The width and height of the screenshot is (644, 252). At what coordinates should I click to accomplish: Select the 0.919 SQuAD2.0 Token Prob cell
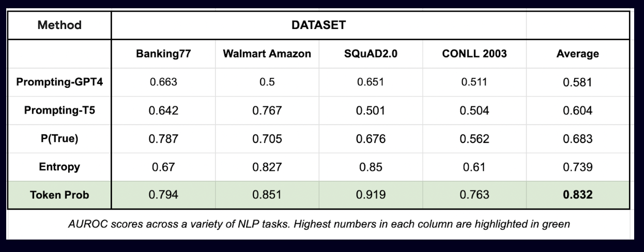[x=370, y=196]
